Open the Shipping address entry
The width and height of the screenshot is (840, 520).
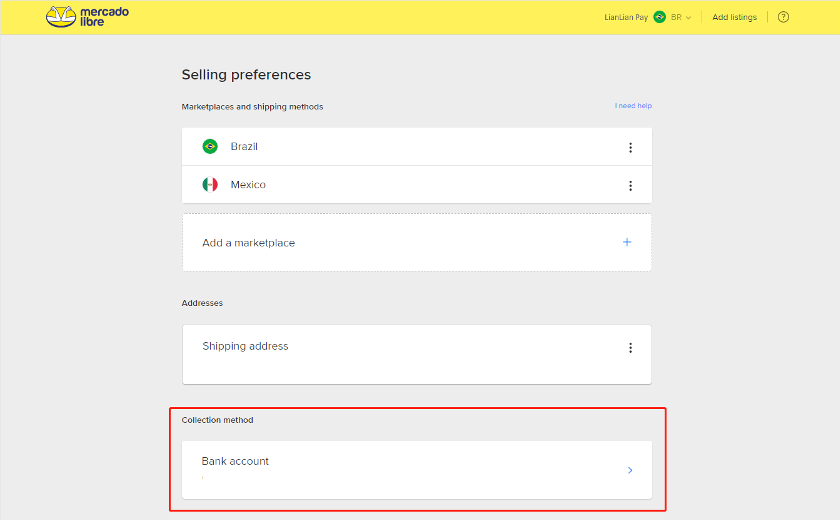click(245, 346)
